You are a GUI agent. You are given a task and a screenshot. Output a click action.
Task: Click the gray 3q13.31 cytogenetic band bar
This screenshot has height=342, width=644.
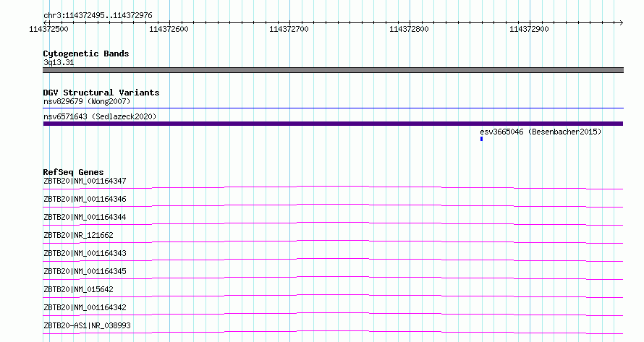(x=333, y=70)
